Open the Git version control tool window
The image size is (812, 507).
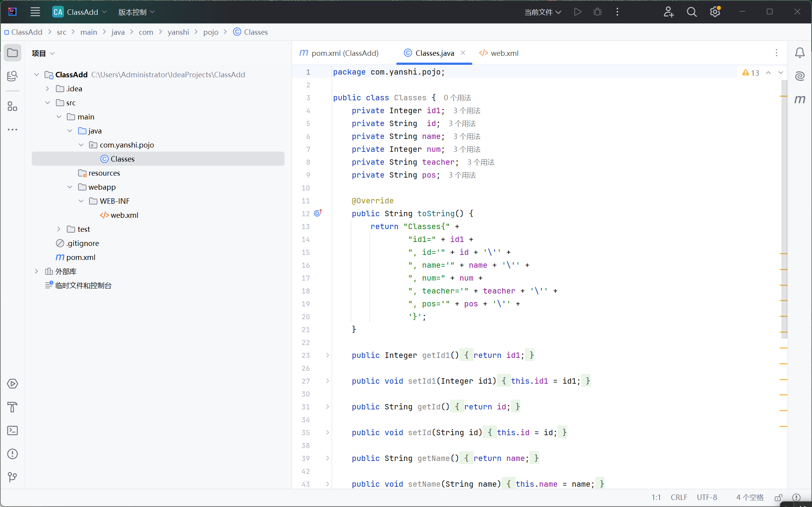12,477
